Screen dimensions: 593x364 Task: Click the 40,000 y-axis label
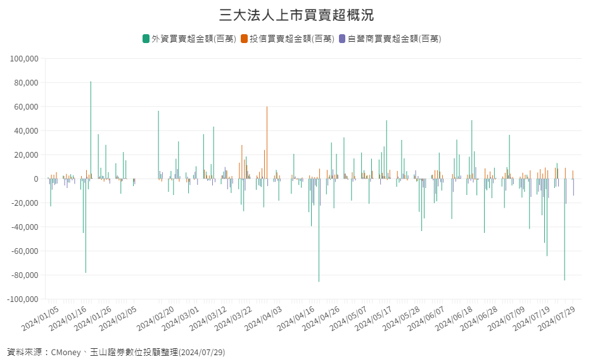click(26, 131)
